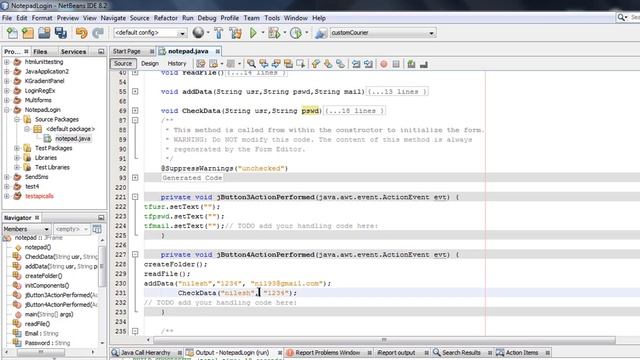Viewport: 640px width, 360px height.
Task: Click the Build Project hammer icon
Action: (x=219, y=33)
